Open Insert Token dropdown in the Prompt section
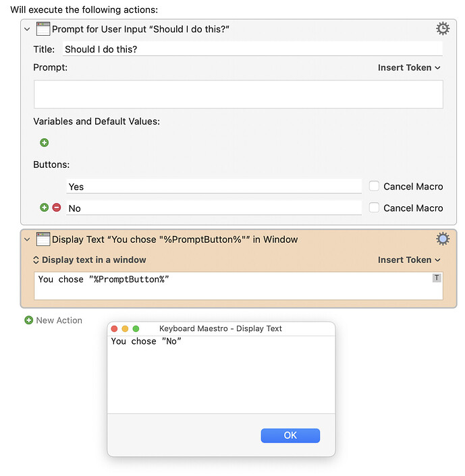Image resolution: width=465 pixels, height=476 pixels. pyautogui.click(x=409, y=67)
